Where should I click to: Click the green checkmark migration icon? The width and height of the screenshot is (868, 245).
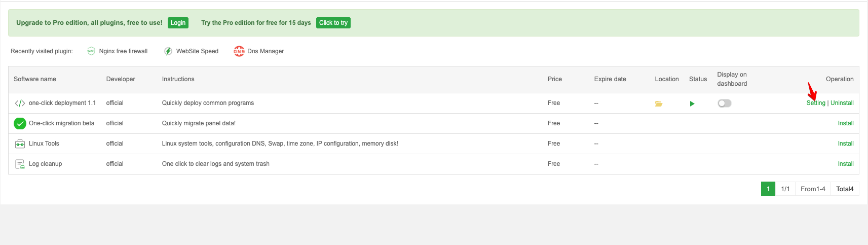[x=20, y=123]
